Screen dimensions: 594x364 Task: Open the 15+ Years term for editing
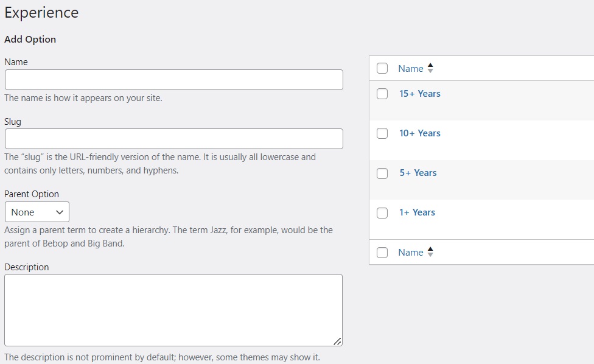420,93
